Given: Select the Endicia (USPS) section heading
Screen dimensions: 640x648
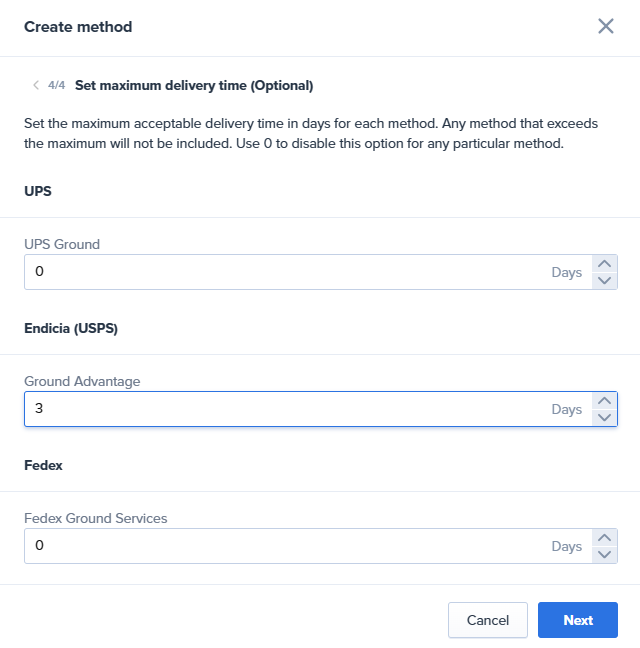Looking at the screenshot, I should pyautogui.click(x=71, y=329).
